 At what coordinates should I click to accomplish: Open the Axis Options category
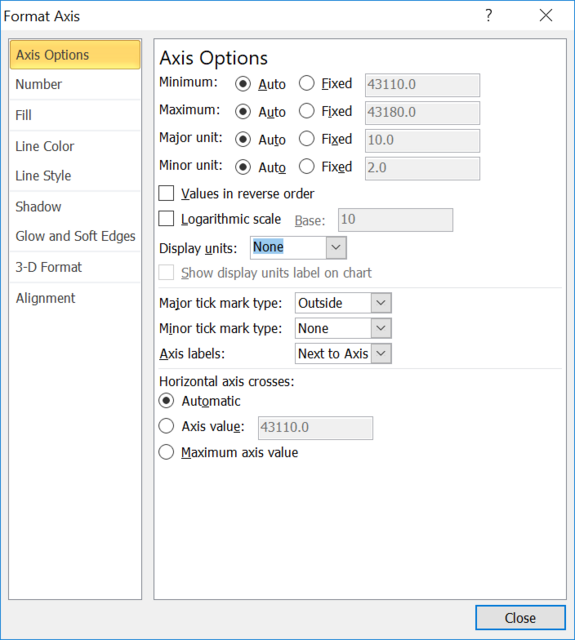point(75,55)
